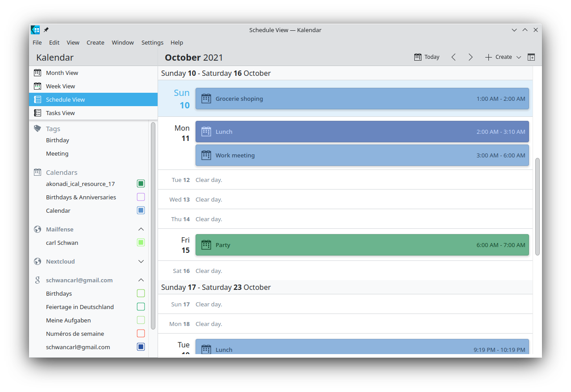Click the Month View calendar icon
This screenshot has height=392, width=571.
(38, 73)
